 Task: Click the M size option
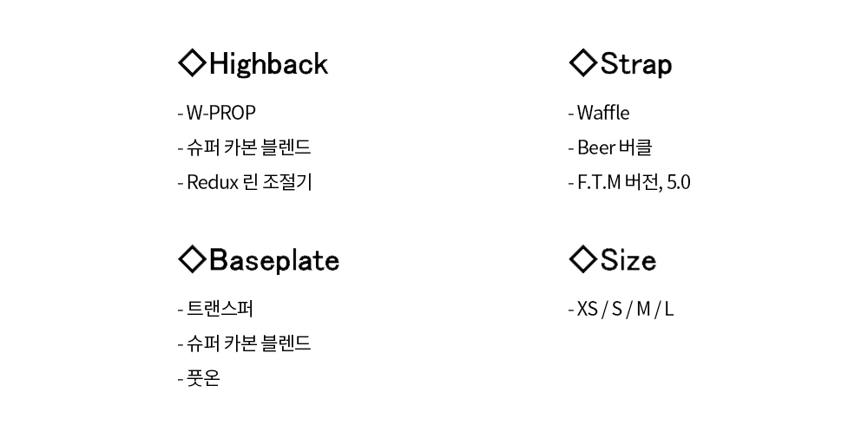point(643,309)
